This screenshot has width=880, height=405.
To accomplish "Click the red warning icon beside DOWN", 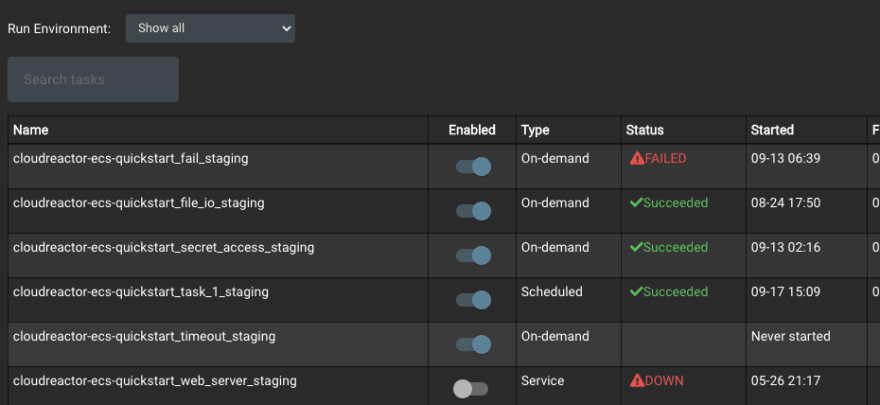I will pos(637,381).
